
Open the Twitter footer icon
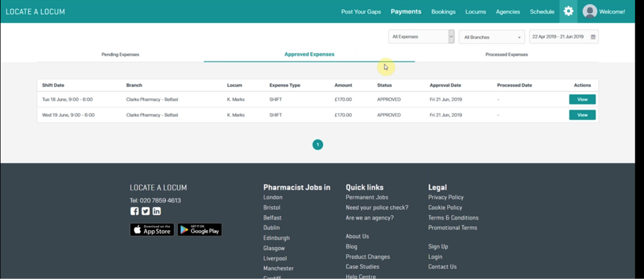[145, 211]
